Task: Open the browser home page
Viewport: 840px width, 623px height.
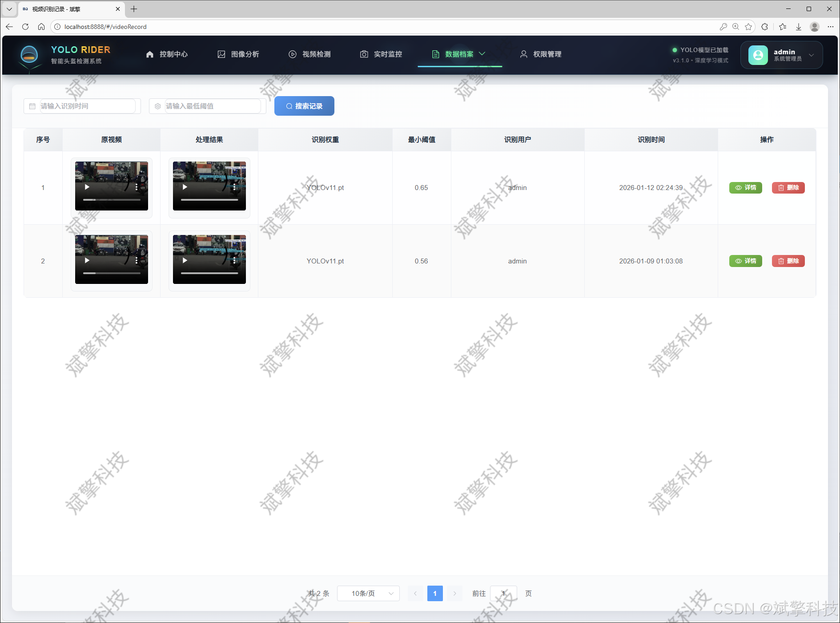Action: point(41,27)
